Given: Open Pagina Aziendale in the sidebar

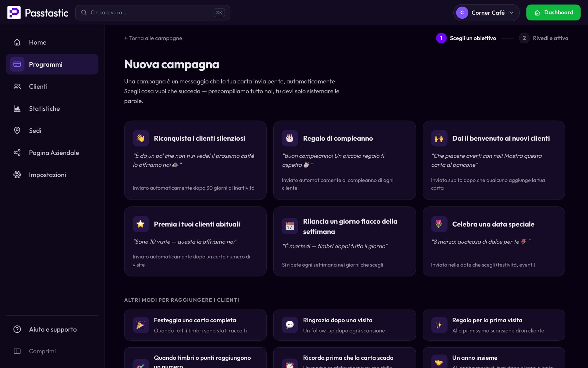Looking at the screenshot, I should pos(52,153).
